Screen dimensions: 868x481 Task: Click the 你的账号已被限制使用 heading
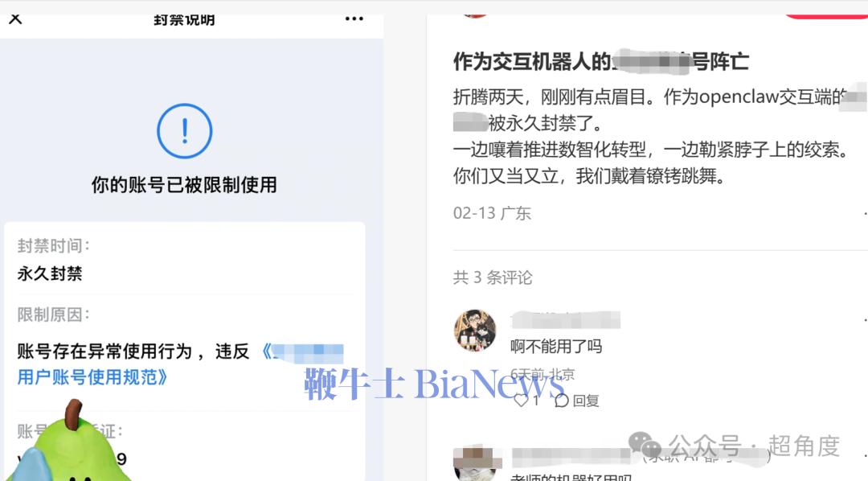[x=184, y=184]
